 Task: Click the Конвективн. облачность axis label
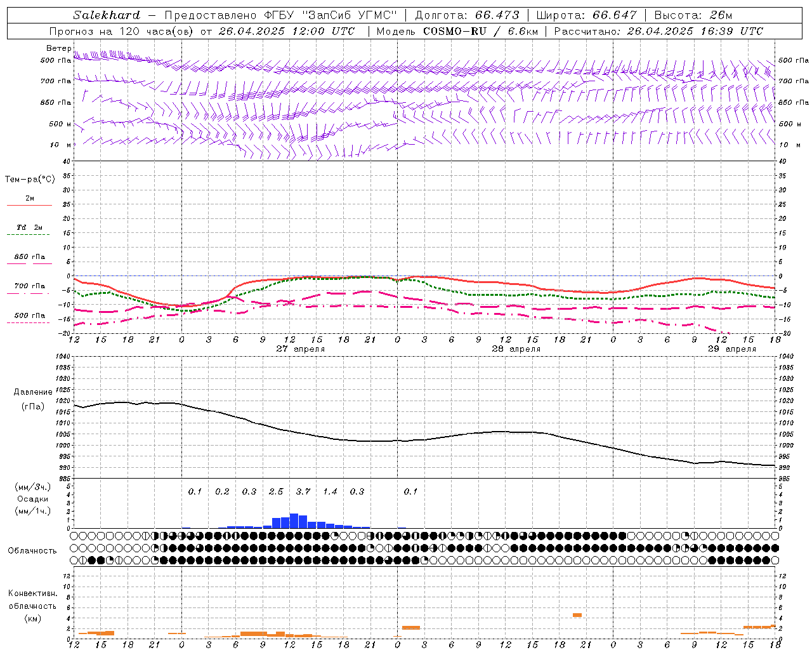click(x=32, y=606)
